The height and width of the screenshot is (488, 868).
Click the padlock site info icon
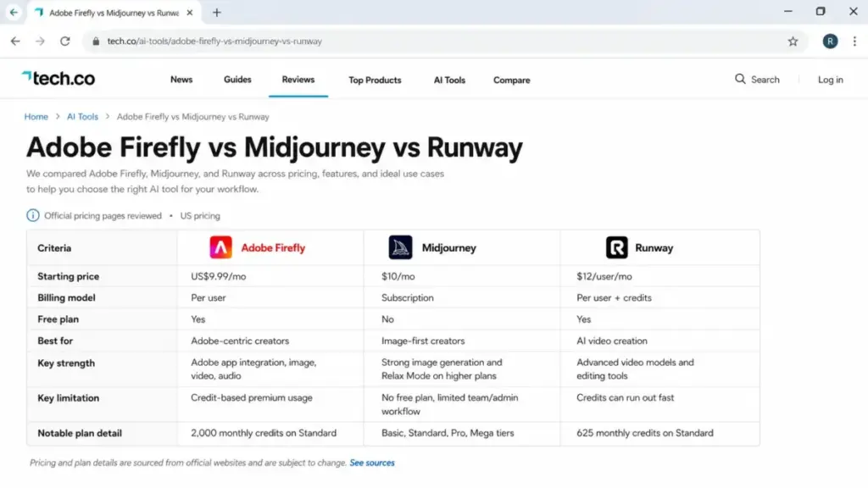pos(96,41)
